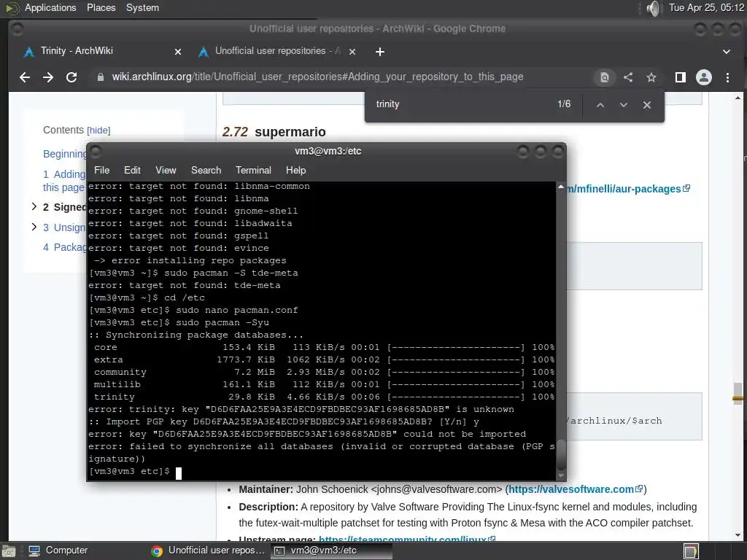Screen dimensions: 747x560
Task: Open https://valvesoftware.com link
Action: 576,489
